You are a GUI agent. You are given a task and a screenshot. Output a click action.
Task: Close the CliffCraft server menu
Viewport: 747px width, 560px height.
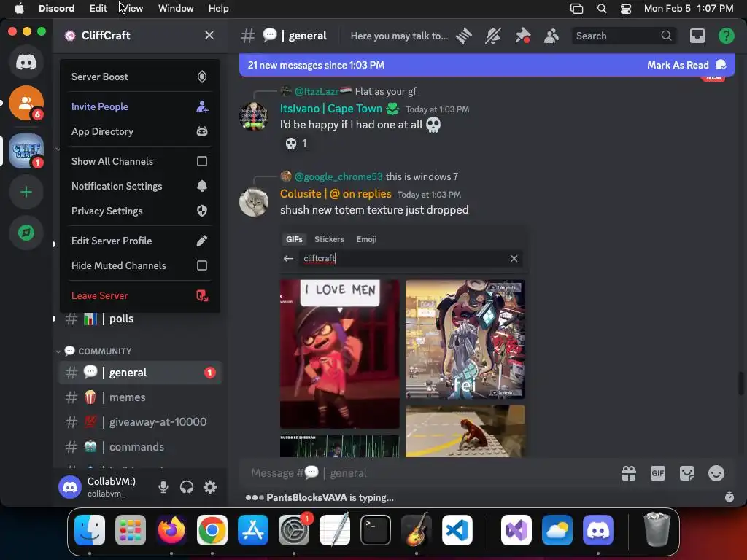coord(209,35)
